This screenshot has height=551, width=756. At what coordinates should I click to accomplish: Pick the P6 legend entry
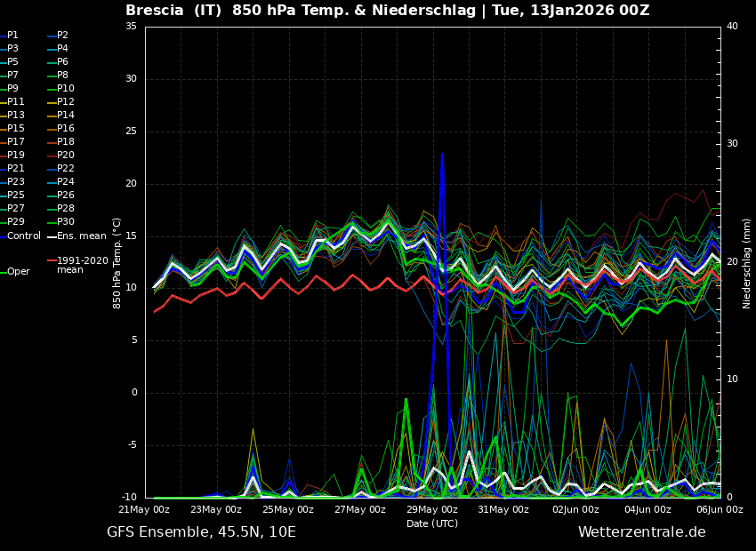(x=62, y=61)
